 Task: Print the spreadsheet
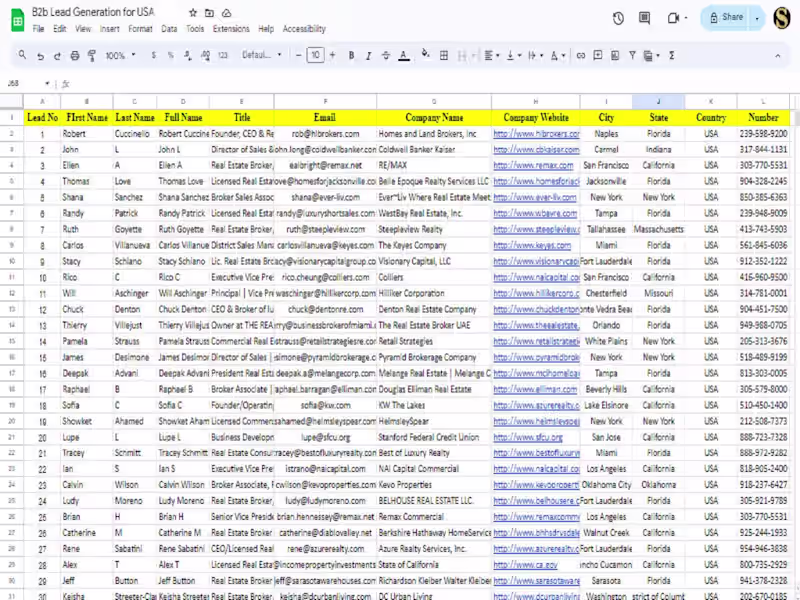pyautogui.click(x=75, y=56)
